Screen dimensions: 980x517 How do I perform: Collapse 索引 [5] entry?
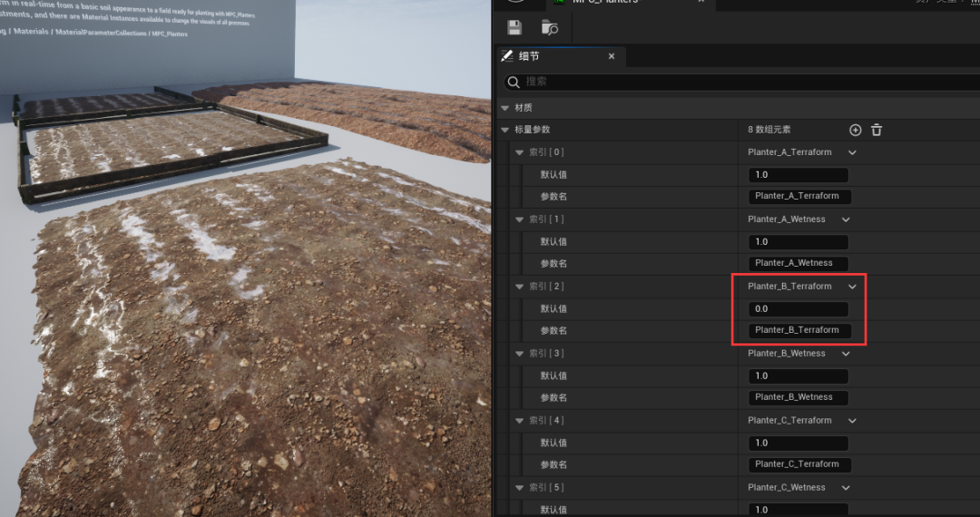(519, 488)
